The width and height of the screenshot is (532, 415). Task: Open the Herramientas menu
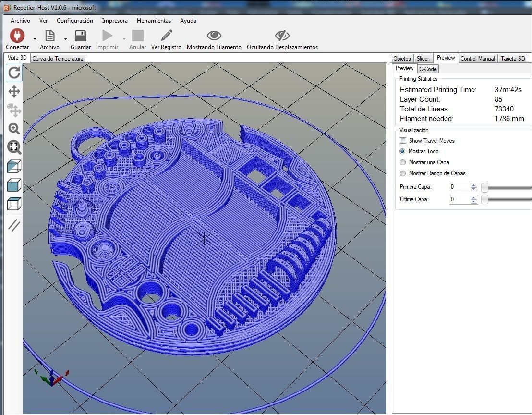[x=154, y=20]
